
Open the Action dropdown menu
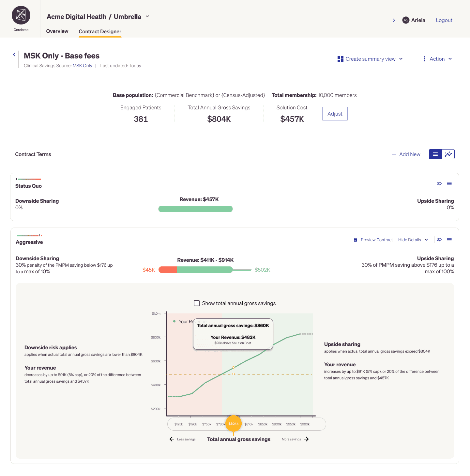tap(437, 59)
